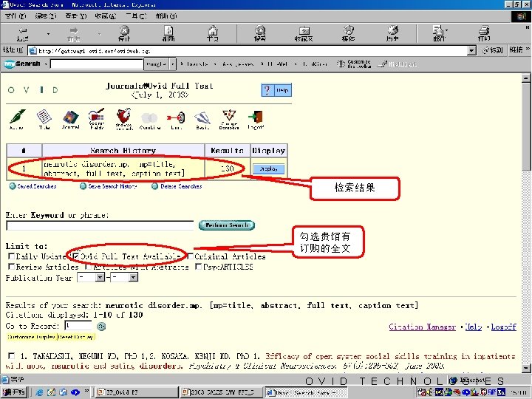Image resolution: width=532 pixels, height=399 pixels.
Task: Switch to Basic search via paper plane icon
Action: tap(202, 120)
